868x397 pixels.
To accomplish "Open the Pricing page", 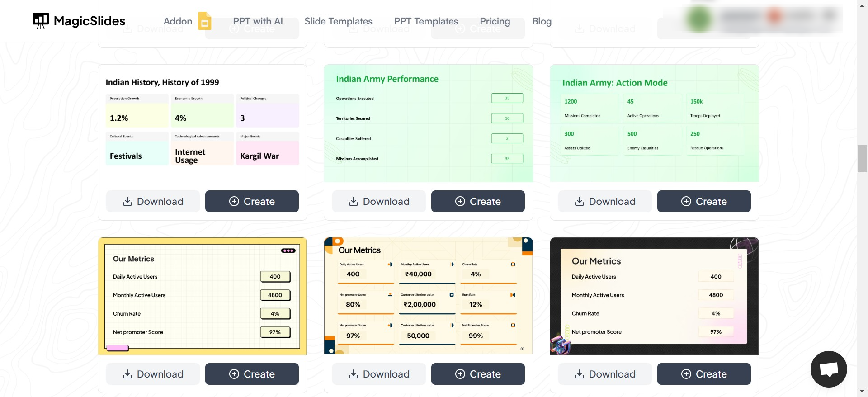I will coord(495,21).
